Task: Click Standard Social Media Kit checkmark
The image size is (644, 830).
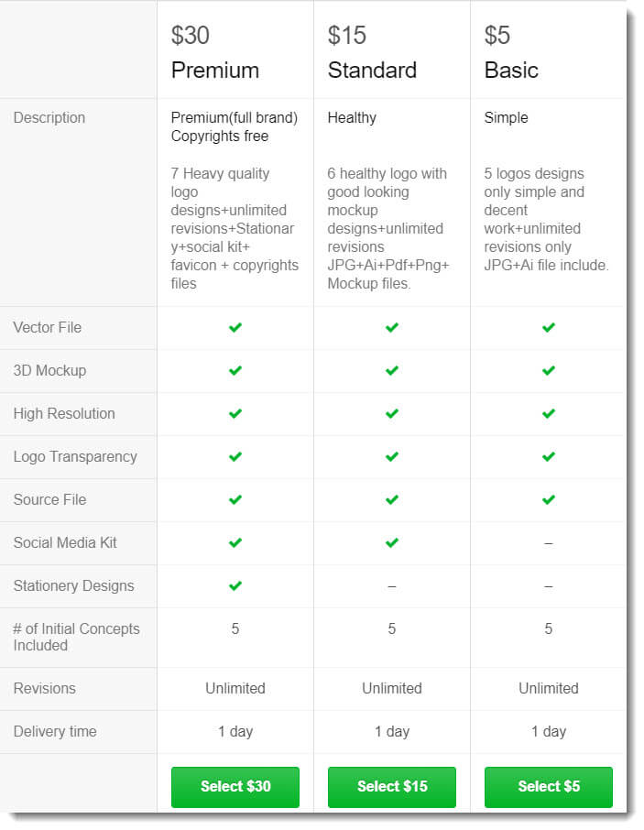Action: click(392, 542)
